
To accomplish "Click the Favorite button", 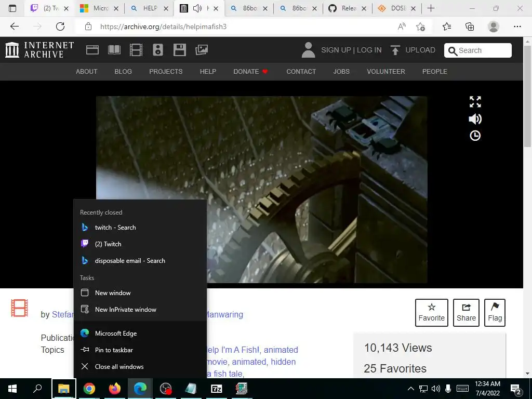I will point(432,312).
